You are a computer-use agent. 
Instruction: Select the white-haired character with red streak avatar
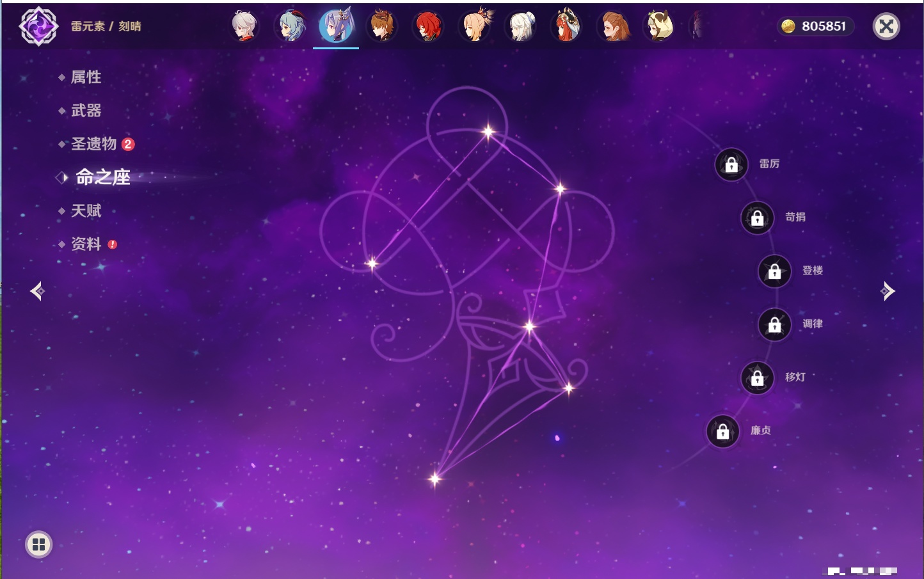244,26
